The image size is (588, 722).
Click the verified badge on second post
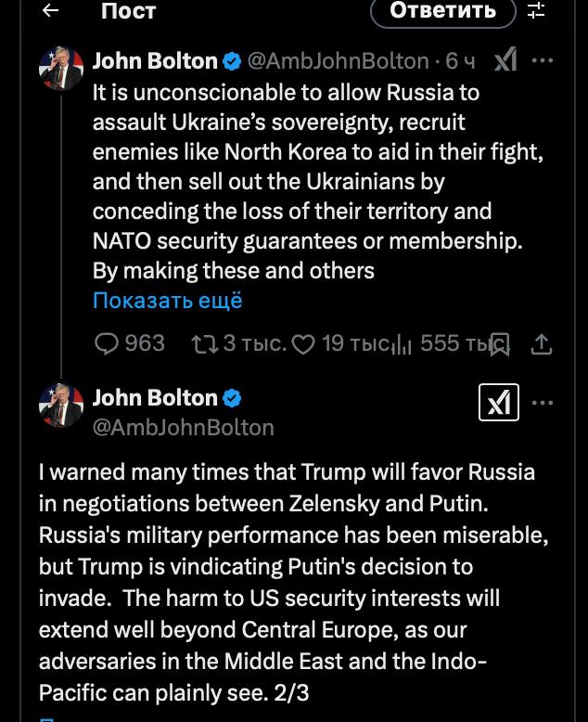(233, 398)
